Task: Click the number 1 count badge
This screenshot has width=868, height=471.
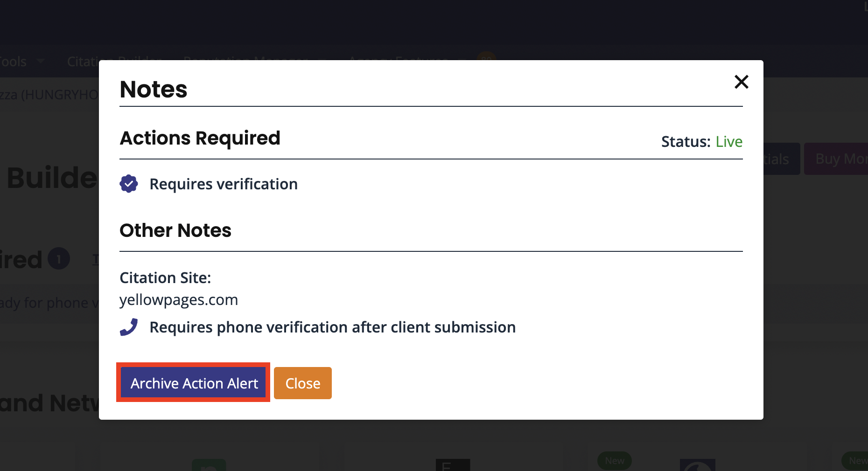Action: (59, 258)
